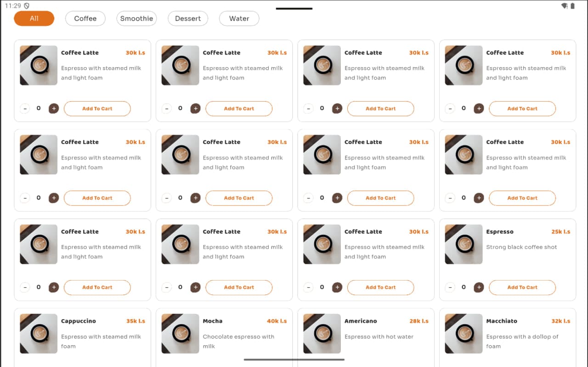Open the Water category tab

point(239,18)
